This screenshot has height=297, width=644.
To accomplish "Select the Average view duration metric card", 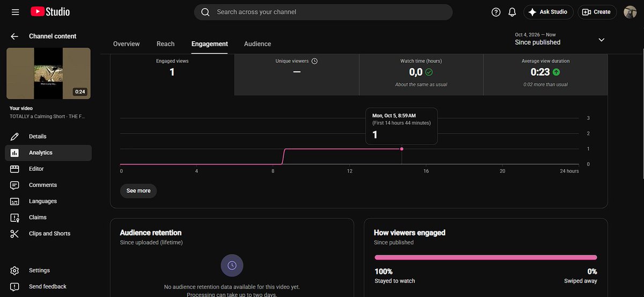I will click(546, 75).
